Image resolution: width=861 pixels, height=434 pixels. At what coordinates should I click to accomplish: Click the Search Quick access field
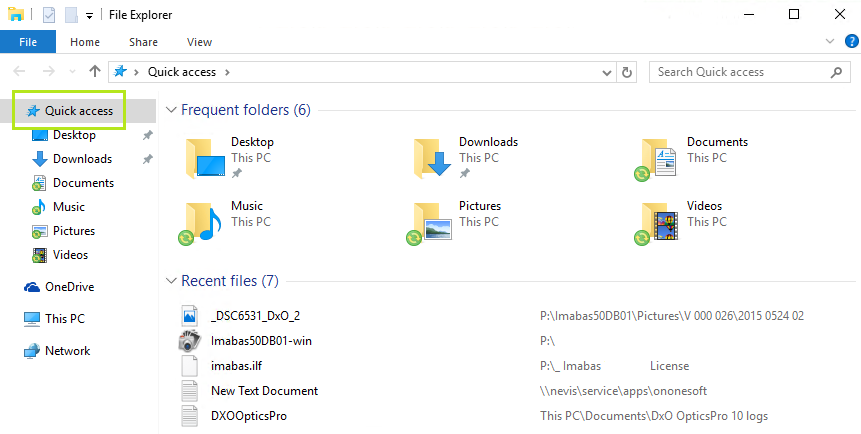[740, 72]
